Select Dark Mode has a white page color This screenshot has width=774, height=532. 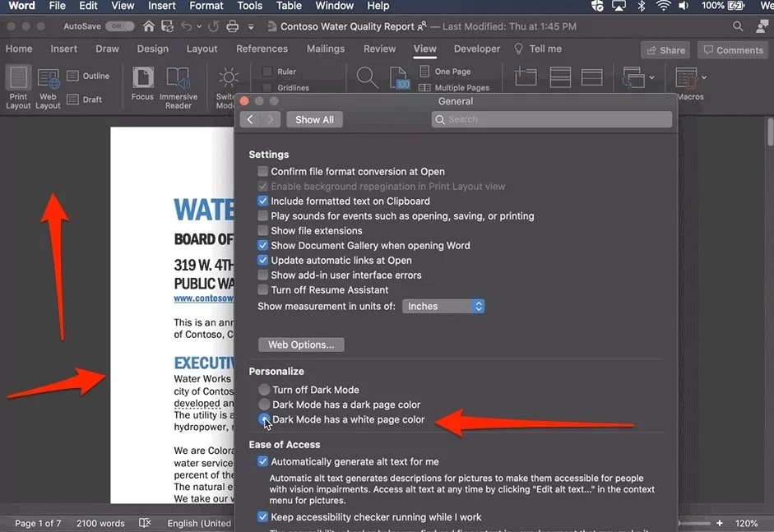pyautogui.click(x=264, y=419)
